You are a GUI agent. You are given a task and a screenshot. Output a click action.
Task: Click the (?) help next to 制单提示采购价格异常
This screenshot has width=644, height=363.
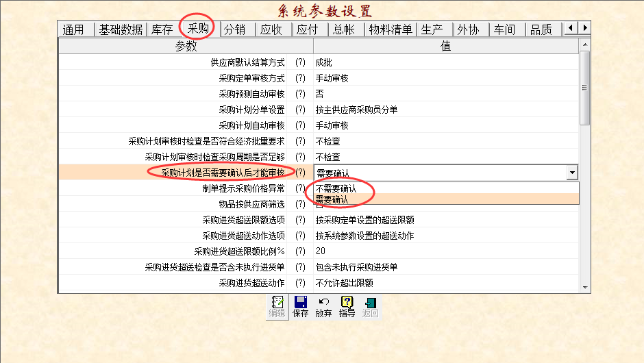coord(300,188)
